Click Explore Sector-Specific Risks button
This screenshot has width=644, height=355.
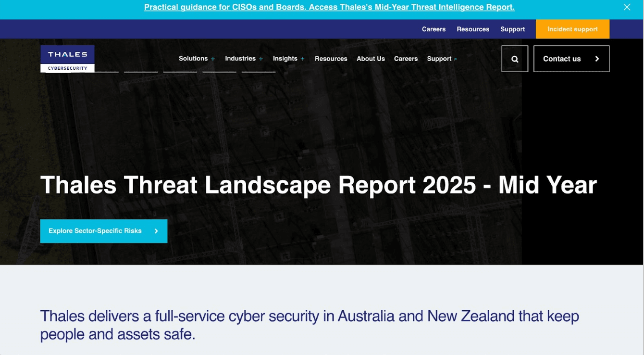pos(104,231)
